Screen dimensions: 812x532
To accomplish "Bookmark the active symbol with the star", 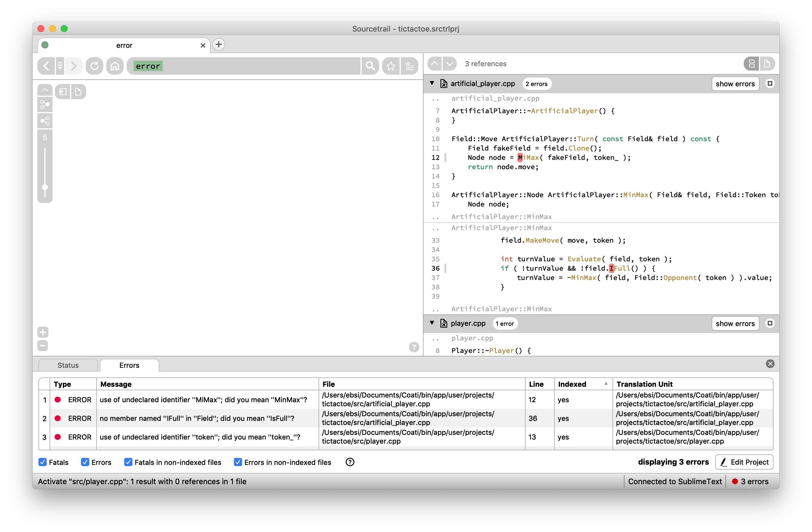I will [391, 66].
